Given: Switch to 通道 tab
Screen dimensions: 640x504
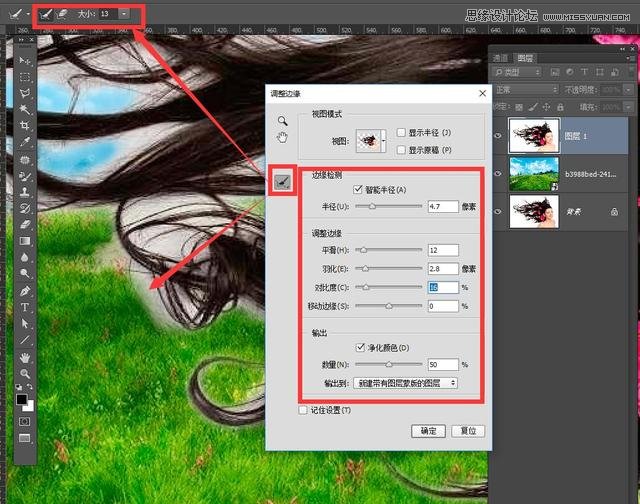Looking at the screenshot, I should pyautogui.click(x=500, y=58).
